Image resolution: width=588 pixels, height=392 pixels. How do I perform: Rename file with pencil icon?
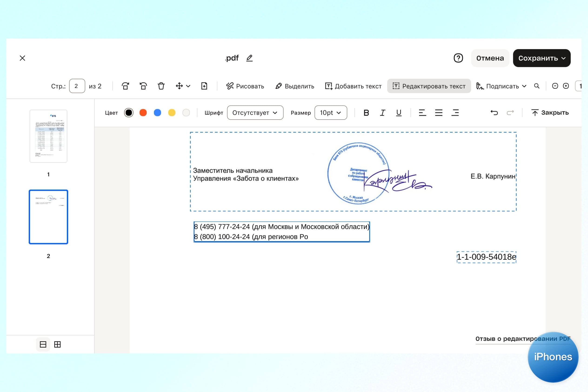click(x=249, y=58)
